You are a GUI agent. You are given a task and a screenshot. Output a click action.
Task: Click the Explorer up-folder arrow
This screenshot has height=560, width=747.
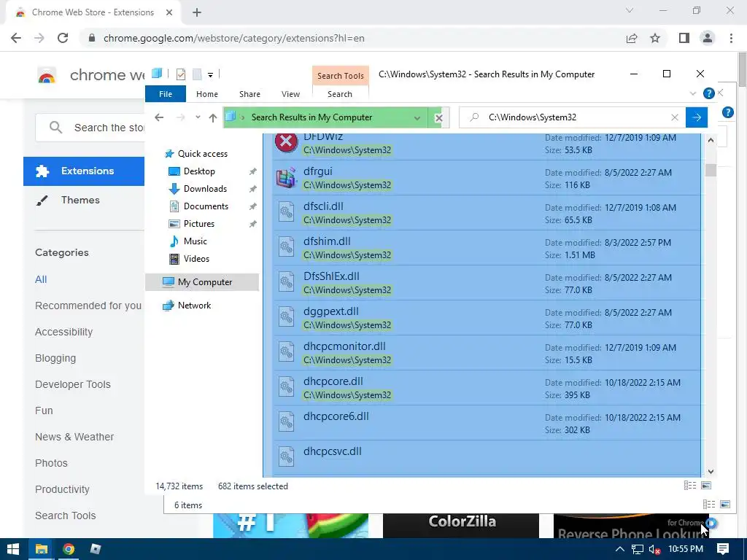[x=212, y=117]
